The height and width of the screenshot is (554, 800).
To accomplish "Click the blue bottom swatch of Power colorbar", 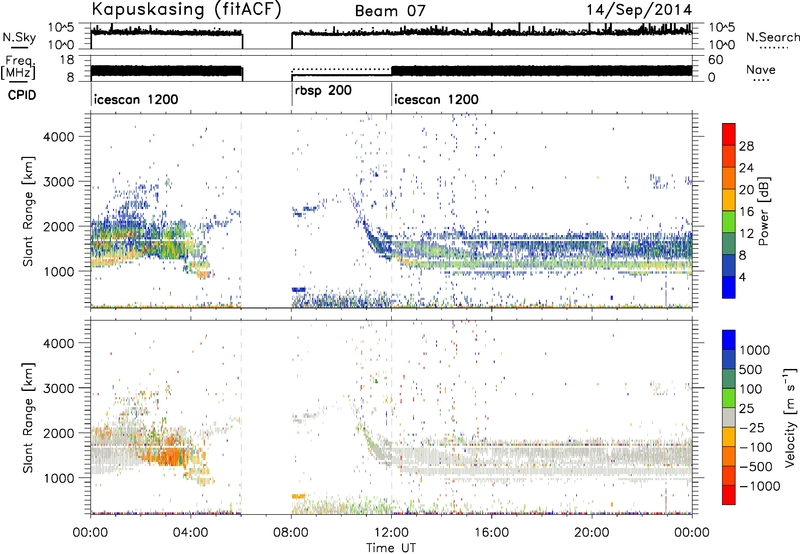I will (x=729, y=287).
